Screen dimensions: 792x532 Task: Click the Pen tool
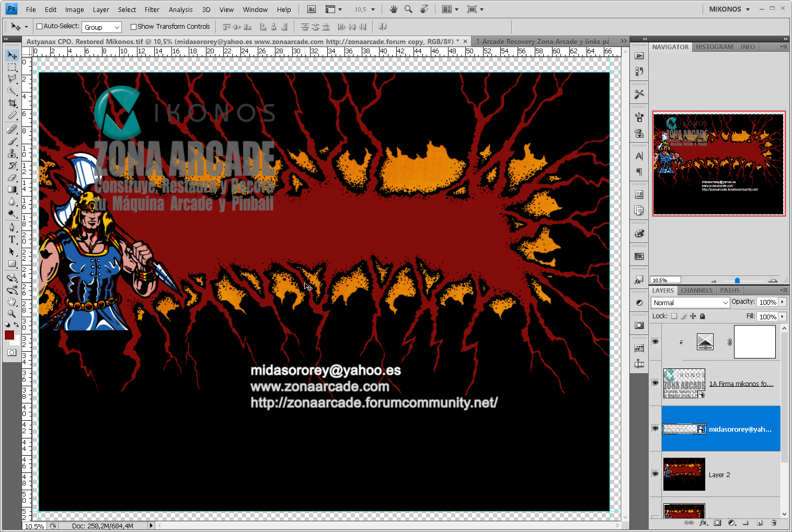(x=12, y=227)
